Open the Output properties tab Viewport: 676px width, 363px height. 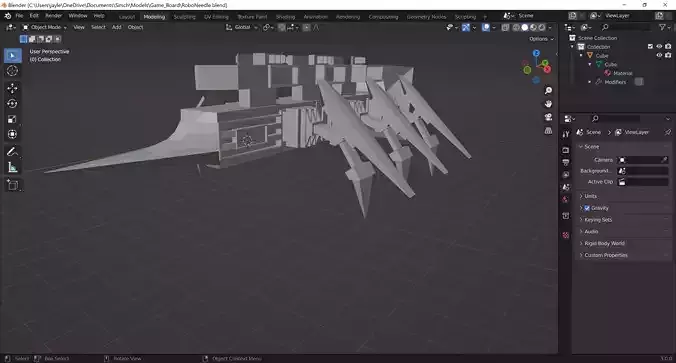[566, 163]
